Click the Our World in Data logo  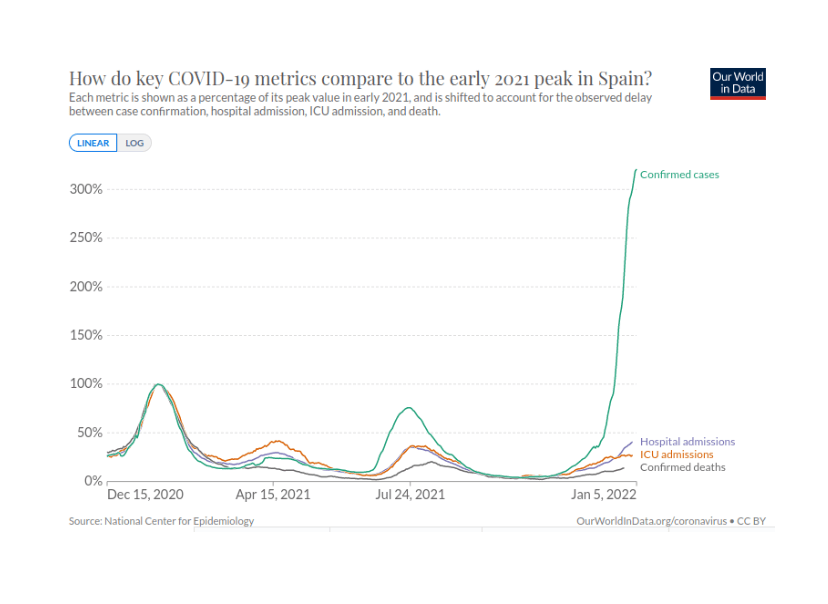point(737,83)
